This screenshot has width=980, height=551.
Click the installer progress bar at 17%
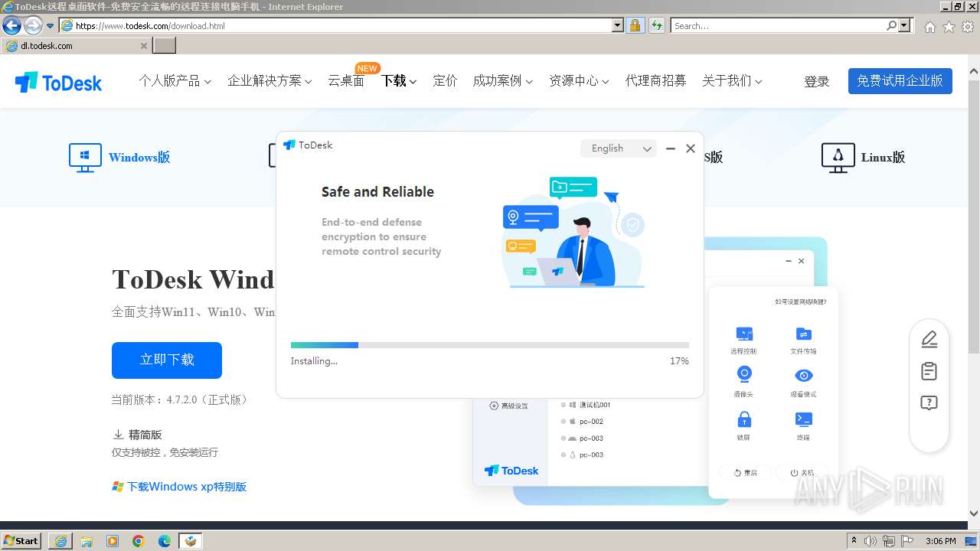(x=490, y=345)
